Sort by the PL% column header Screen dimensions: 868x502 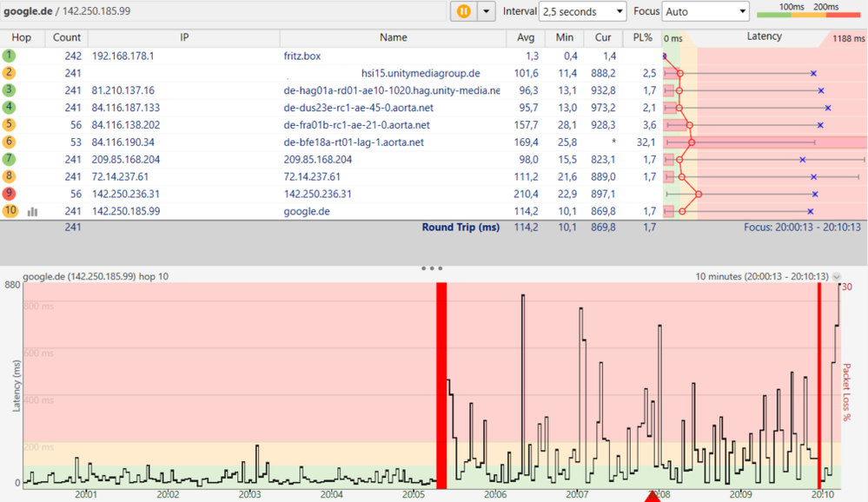pyautogui.click(x=642, y=37)
